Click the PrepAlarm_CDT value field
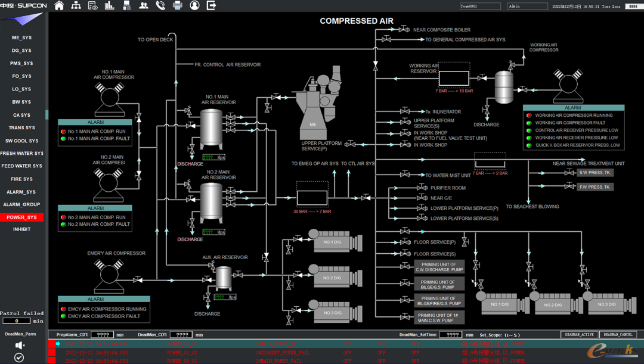 [102, 335]
